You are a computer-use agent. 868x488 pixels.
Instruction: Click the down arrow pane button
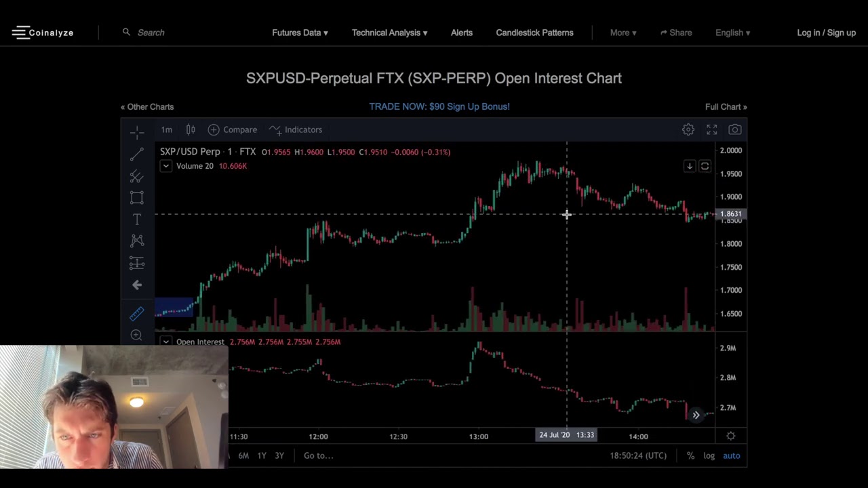tap(690, 166)
